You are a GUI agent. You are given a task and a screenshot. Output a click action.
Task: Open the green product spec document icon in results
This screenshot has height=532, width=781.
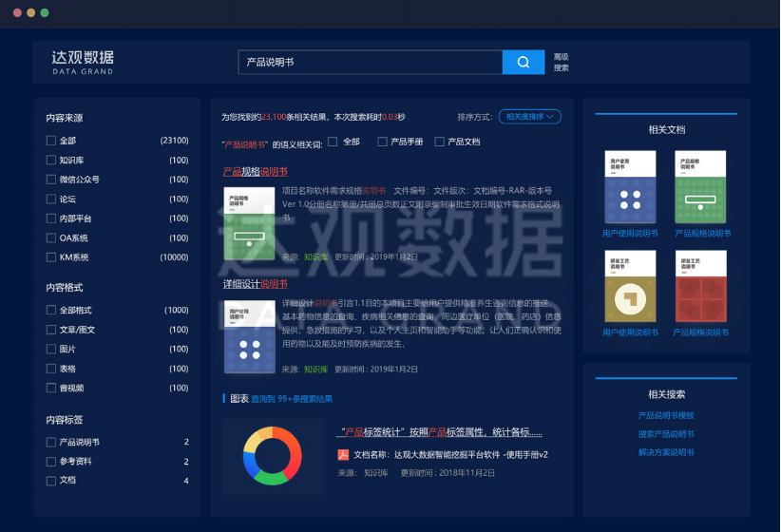coord(243,224)
